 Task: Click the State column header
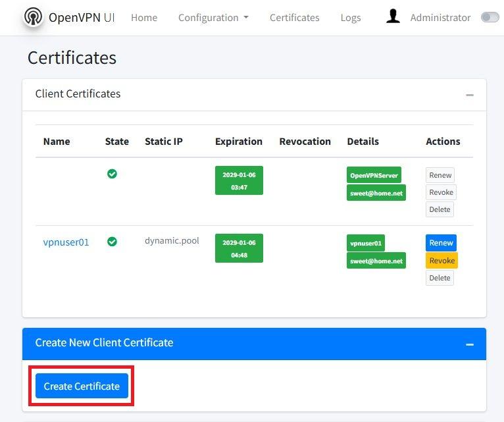(117, 142)
